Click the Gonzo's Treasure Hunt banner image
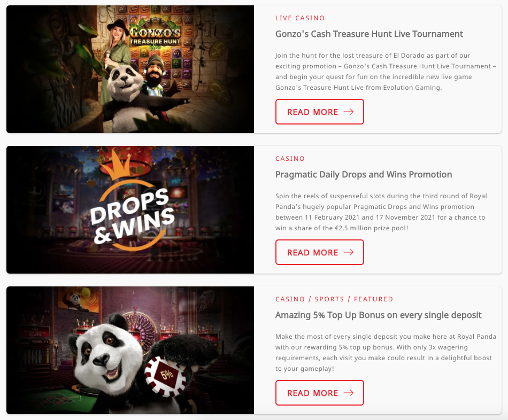Screen dimensions: 508x420 130,69
